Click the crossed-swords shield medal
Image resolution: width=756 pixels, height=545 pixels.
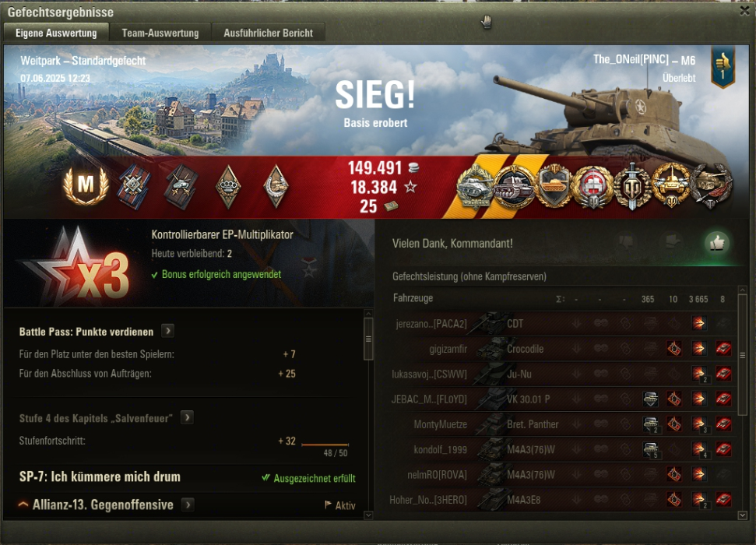click(632, 187)
